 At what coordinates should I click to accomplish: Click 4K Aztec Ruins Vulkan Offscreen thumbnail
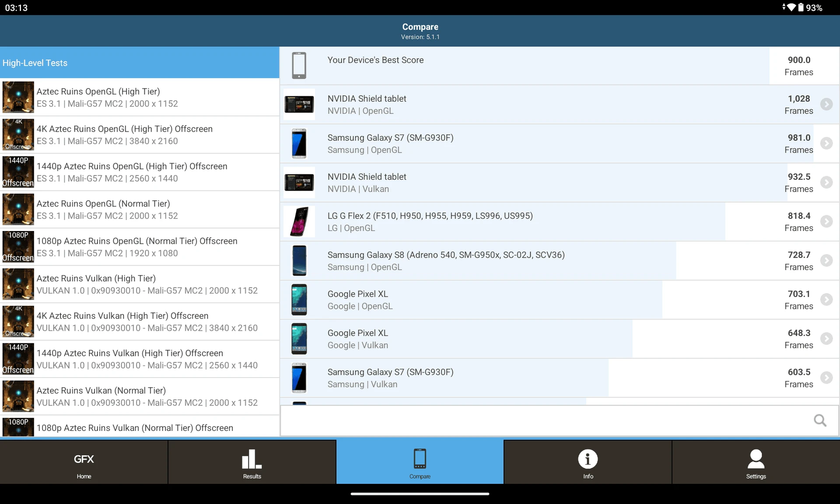coord(18,322)
